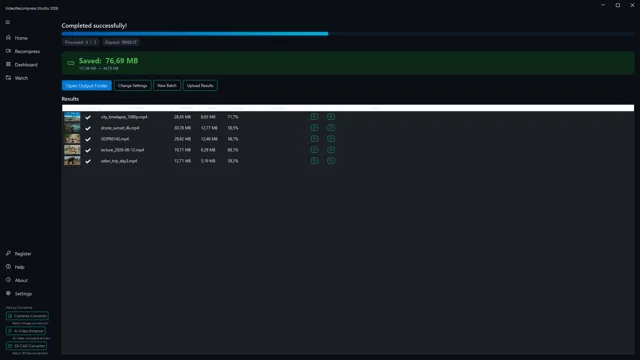Screen dimensions: 640x360
Task: Click second play icon for city_timelapse_1080p.mp4
Action: [x=331, y=117]
